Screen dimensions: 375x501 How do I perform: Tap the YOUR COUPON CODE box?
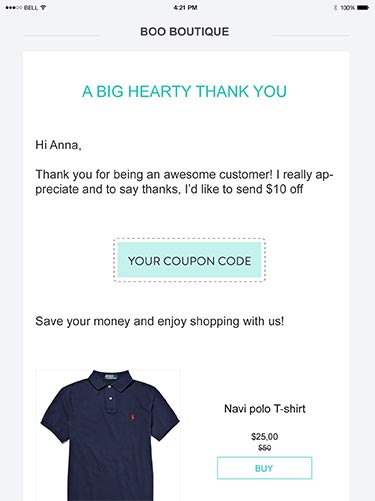click(x=189, y=260)
